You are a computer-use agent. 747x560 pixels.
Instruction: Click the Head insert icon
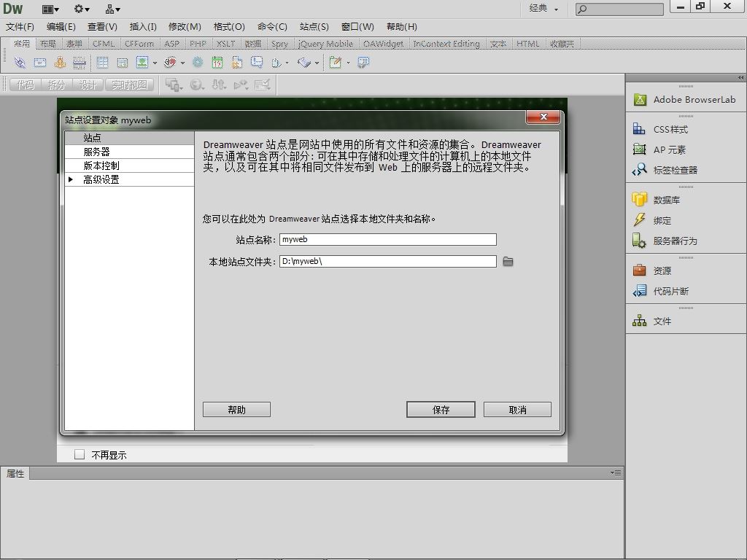(276, 63)
